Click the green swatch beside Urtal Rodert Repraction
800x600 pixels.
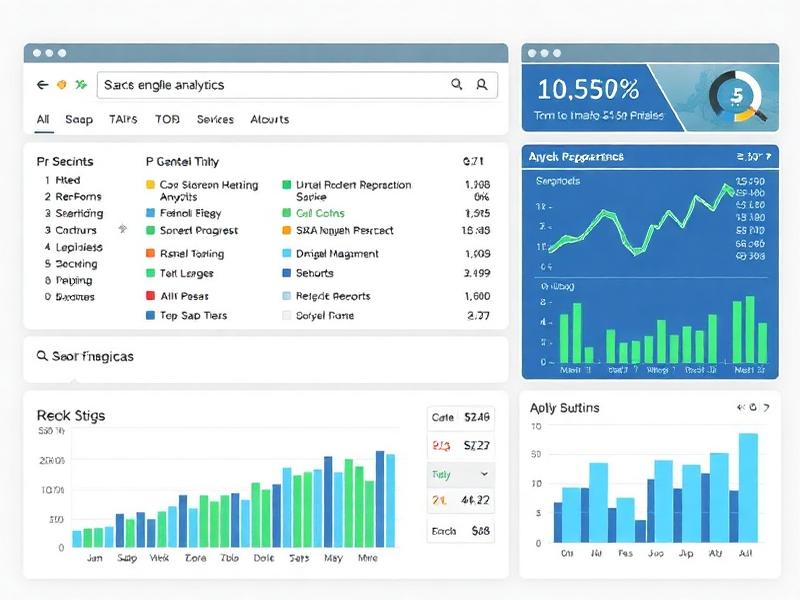tap(287, 184)
